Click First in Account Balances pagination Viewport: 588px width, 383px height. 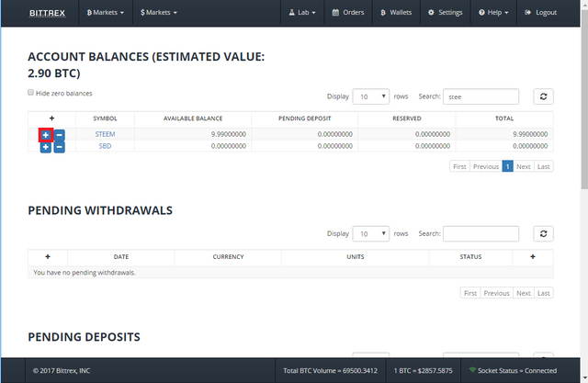(459, 166)
